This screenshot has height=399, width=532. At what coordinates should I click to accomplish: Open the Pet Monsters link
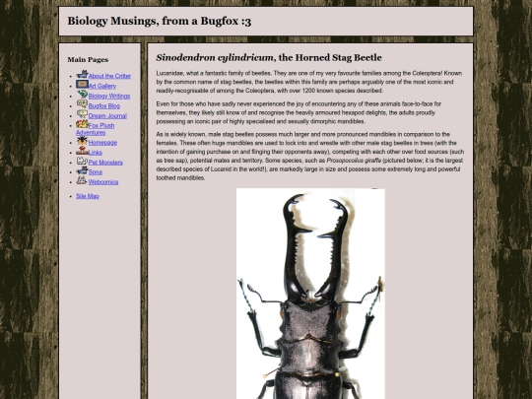[x=105, y=163]
